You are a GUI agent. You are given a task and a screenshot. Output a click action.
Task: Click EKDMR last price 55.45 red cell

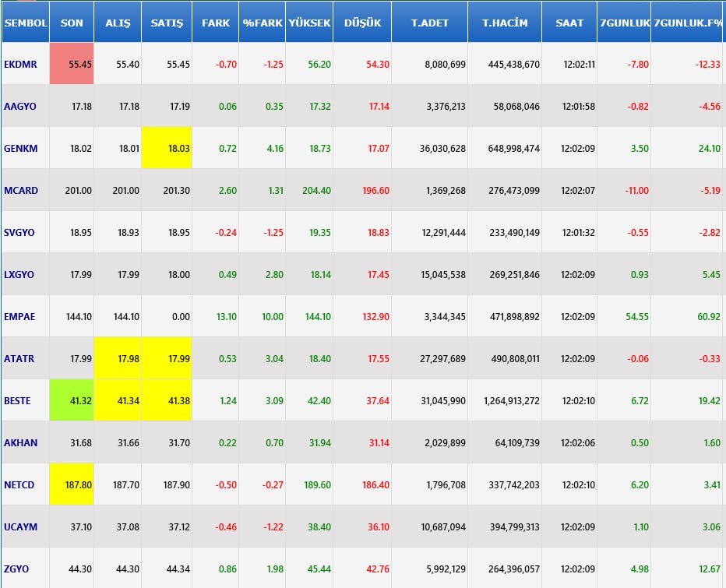click(72, 64)
